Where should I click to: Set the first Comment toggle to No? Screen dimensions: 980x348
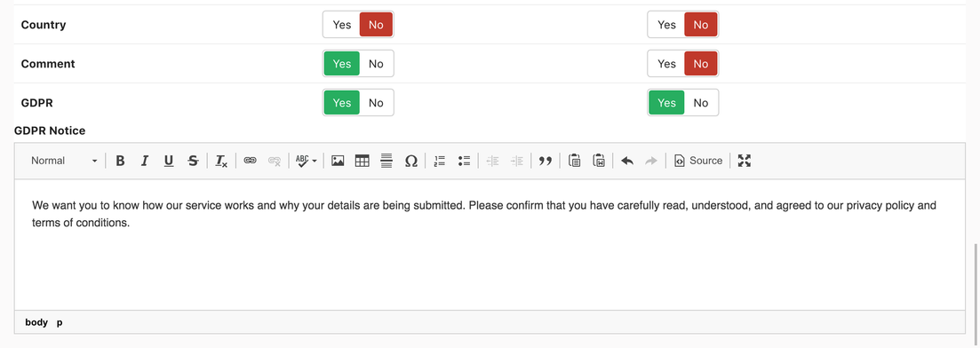(376, 64)
